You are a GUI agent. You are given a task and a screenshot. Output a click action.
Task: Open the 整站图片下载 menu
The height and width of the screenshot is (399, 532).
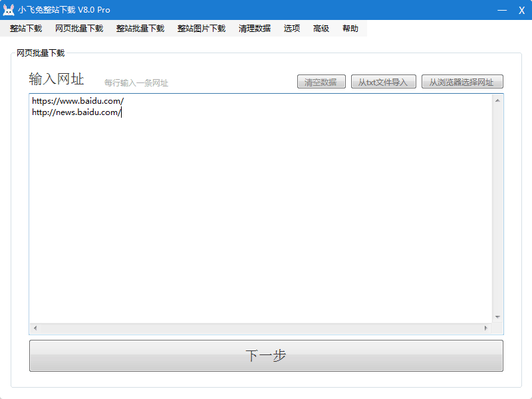[x=201, y=29]
